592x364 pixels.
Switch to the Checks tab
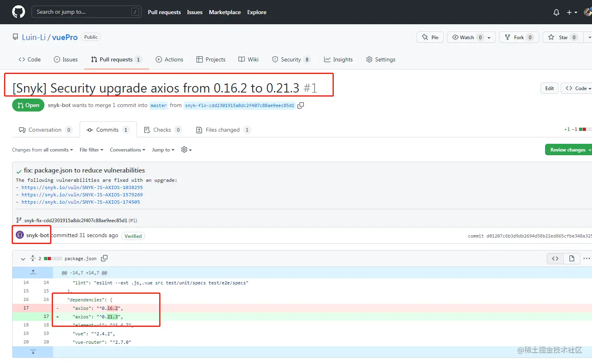pyautogui.click(x=163, y=130)
